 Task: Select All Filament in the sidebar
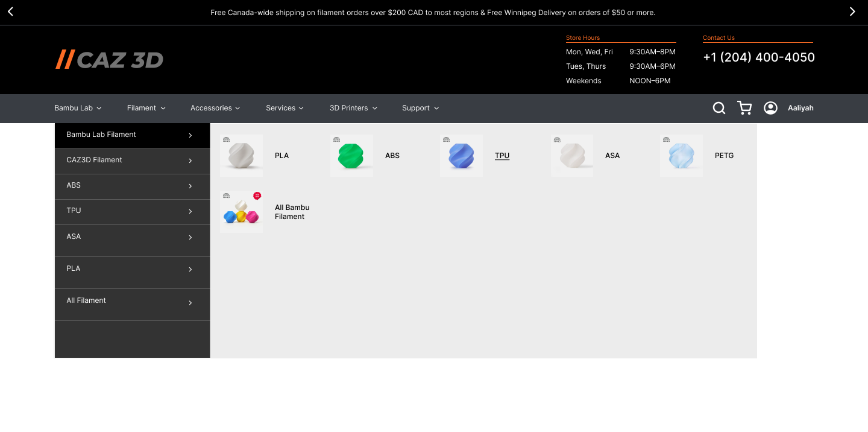[x=133, y=304]
